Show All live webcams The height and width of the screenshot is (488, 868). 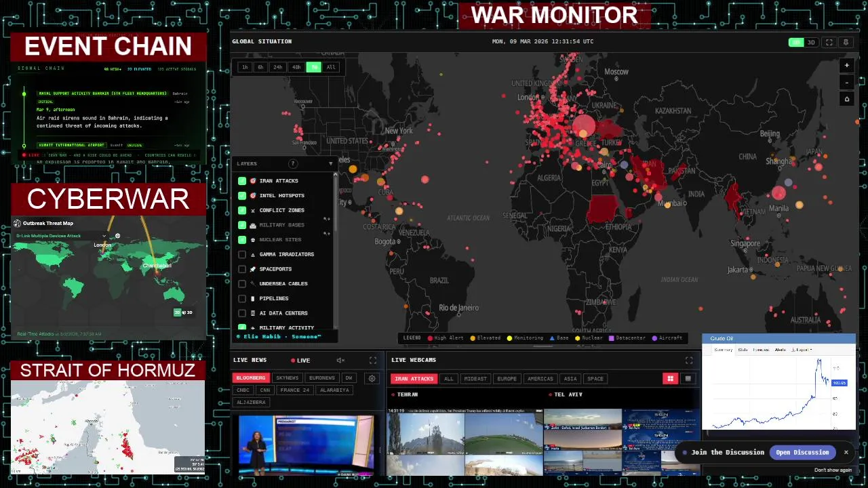448,379
